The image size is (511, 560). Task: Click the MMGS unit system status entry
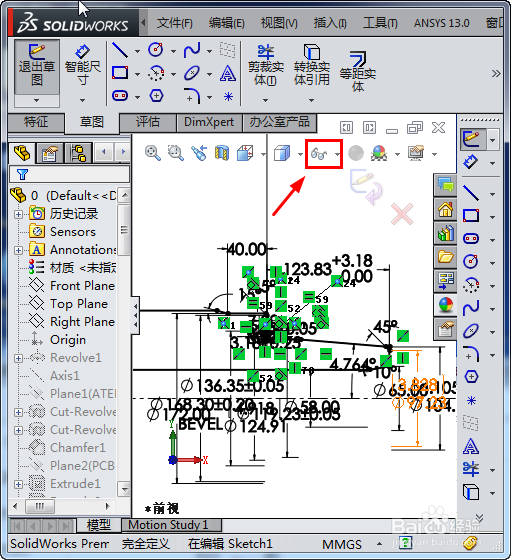(x=342, y=544)
